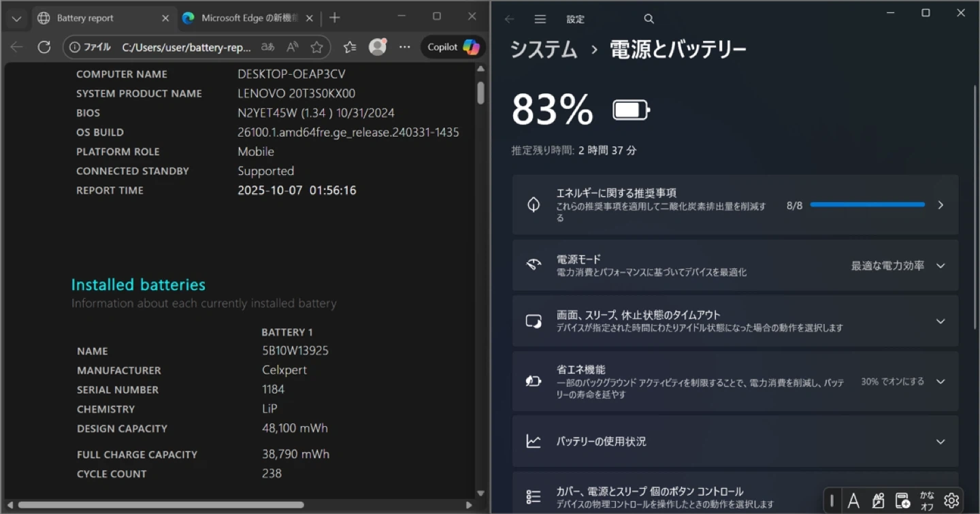Toggle the かな input off/on switch
The height and width of the screenshot is (514, 980).
pyautogui.click(x=927, y=501)
